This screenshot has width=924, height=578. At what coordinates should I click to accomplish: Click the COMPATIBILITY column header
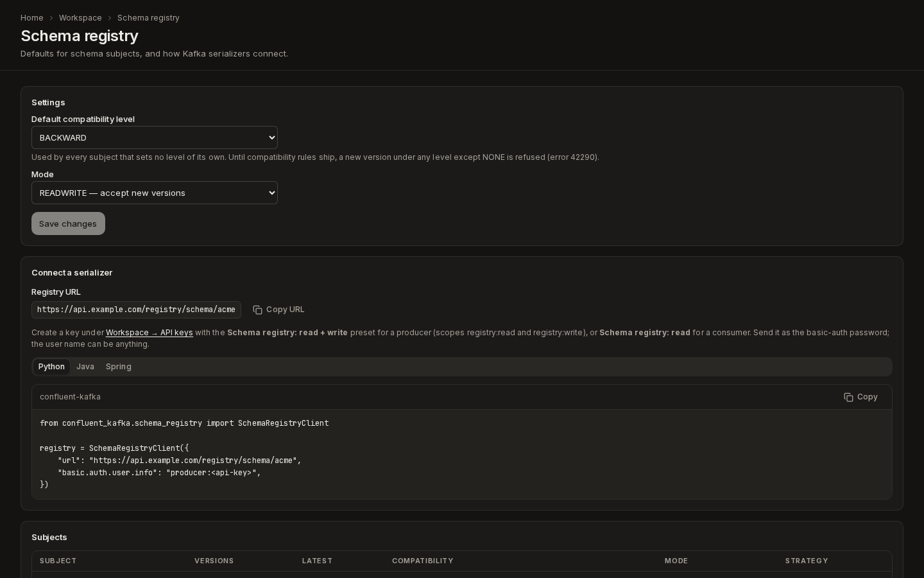tap(423, 561)
